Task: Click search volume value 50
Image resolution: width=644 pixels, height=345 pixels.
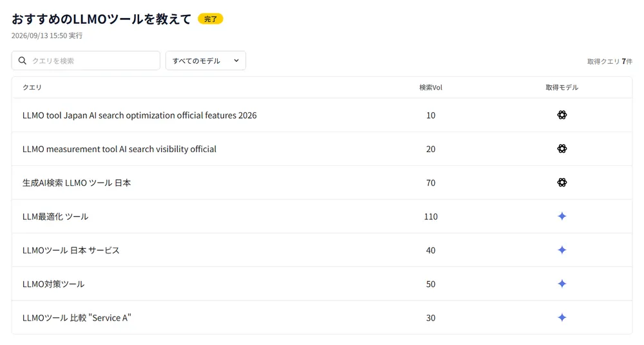Action: coord(430,284)
